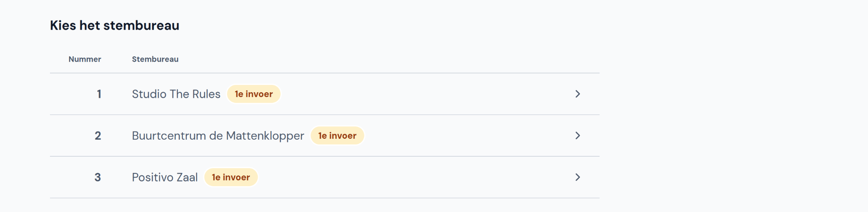
Task: Select the Buurtcentrum de Mattenklopper name
Action: (218, 136)
